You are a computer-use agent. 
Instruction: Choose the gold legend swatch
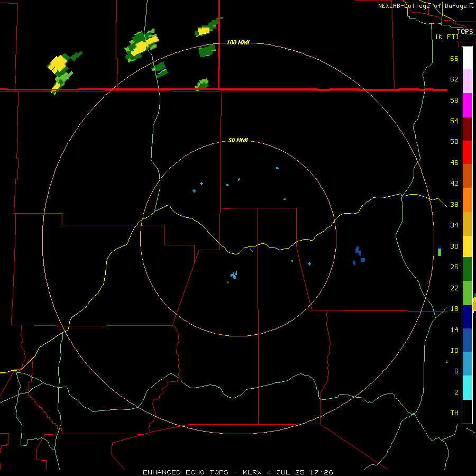tap(467, 224)
